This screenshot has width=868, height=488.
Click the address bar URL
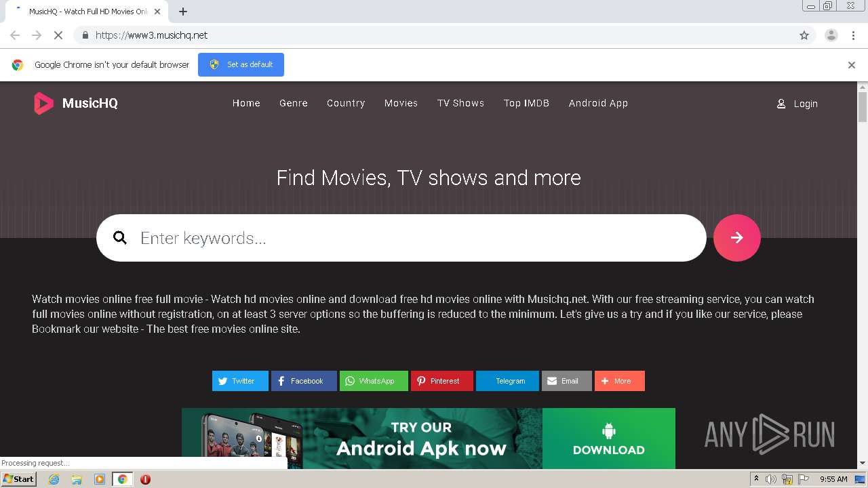point(152,35)
